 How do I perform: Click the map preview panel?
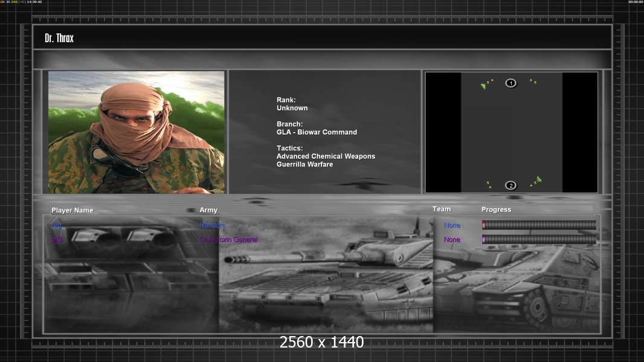[x=511, y=132]
